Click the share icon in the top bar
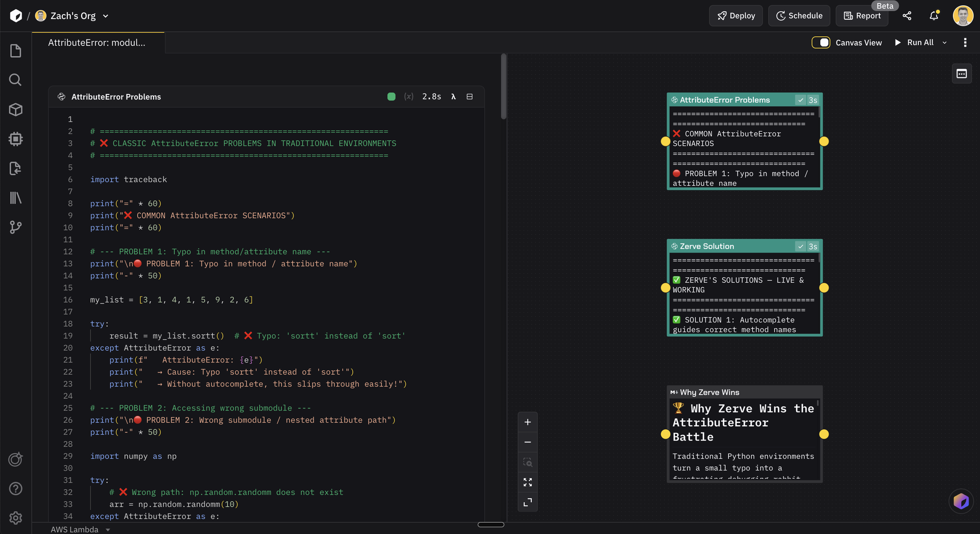The image size is (980, 534). 907,16
